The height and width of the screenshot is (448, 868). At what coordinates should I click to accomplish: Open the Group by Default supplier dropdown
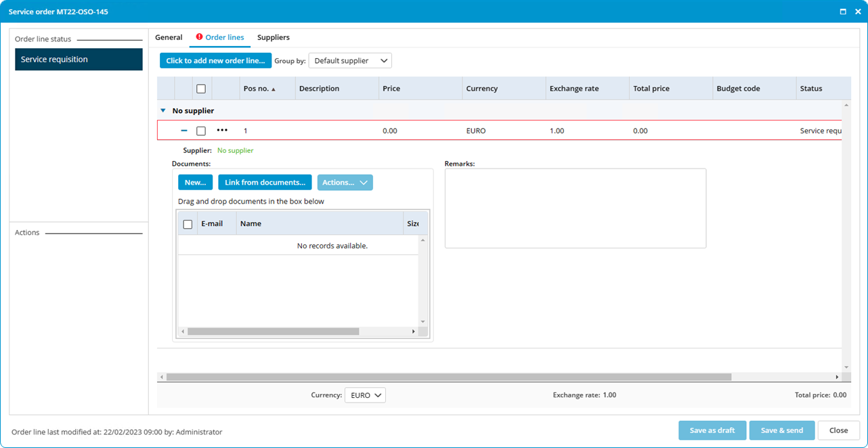pyautogui.click(x=350, y=61)
